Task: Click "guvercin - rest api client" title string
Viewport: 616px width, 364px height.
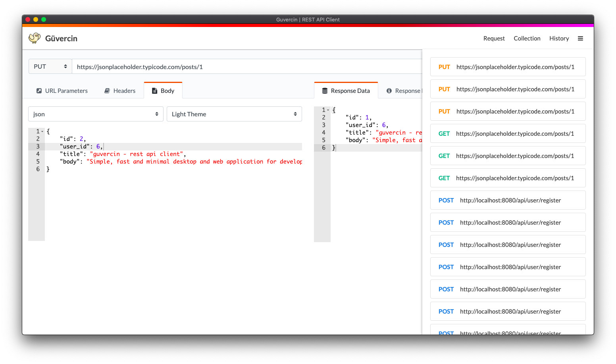Action: pyautogui.click(x=137, y=154)
